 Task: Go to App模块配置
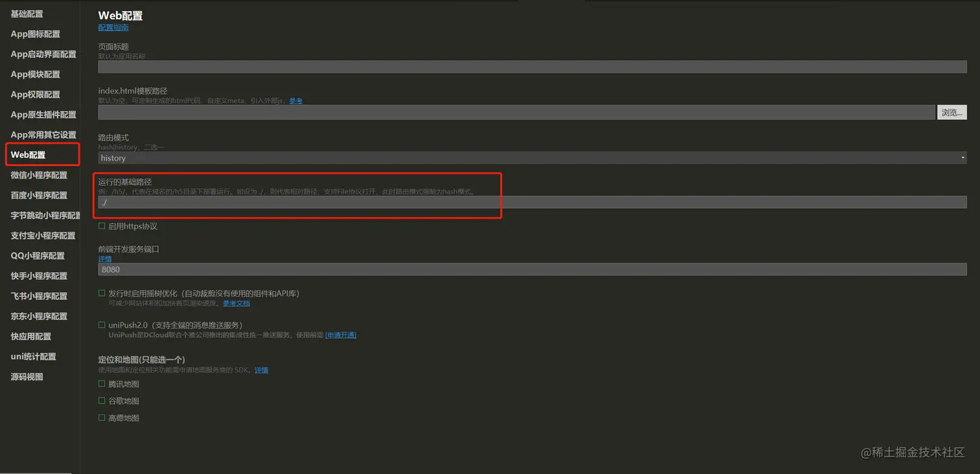pyautogui.click(x=35, y=74)
